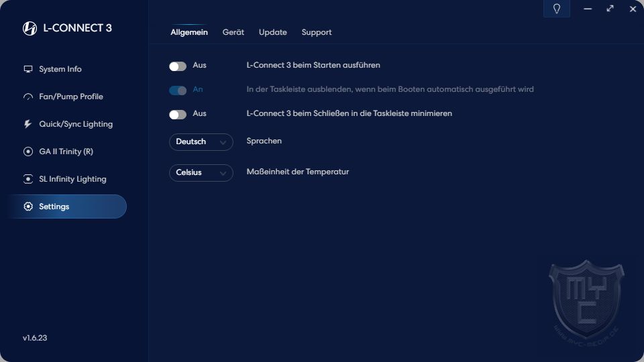
Task: Maximize the L-Connect 3 window
Action: (610, 9)
